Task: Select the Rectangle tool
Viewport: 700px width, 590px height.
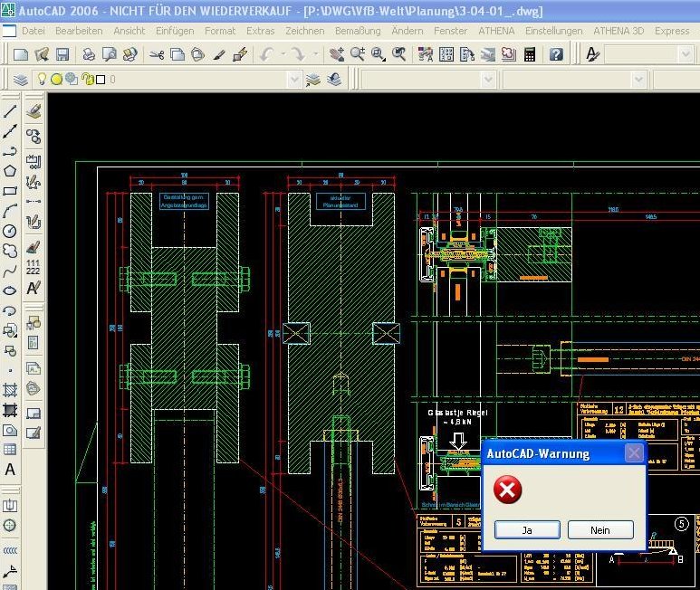Action: point(10,191)
